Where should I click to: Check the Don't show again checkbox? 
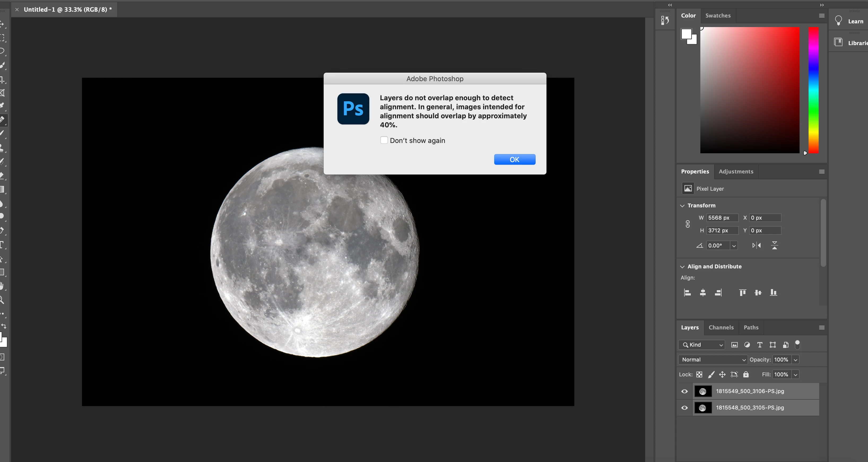384,140
